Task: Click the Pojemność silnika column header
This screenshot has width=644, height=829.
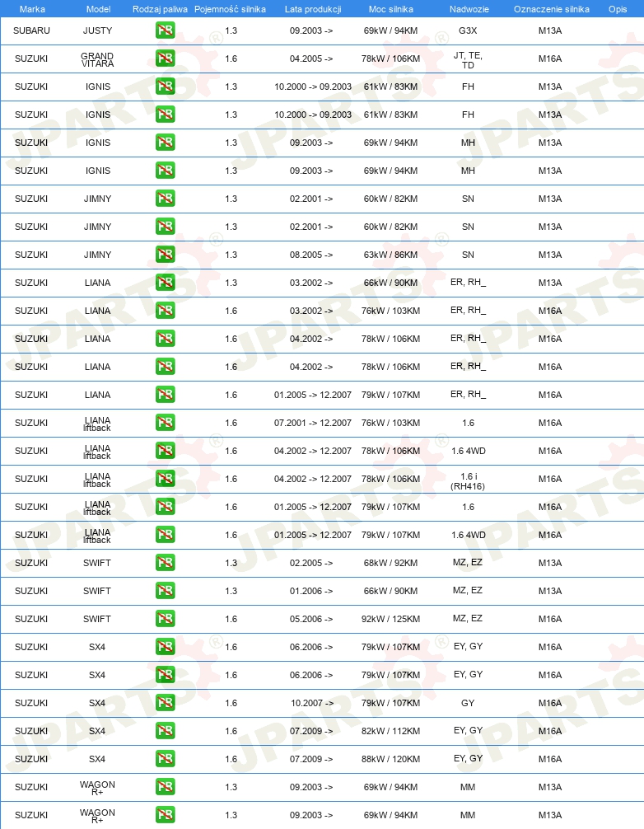Action: click(231, 9)
